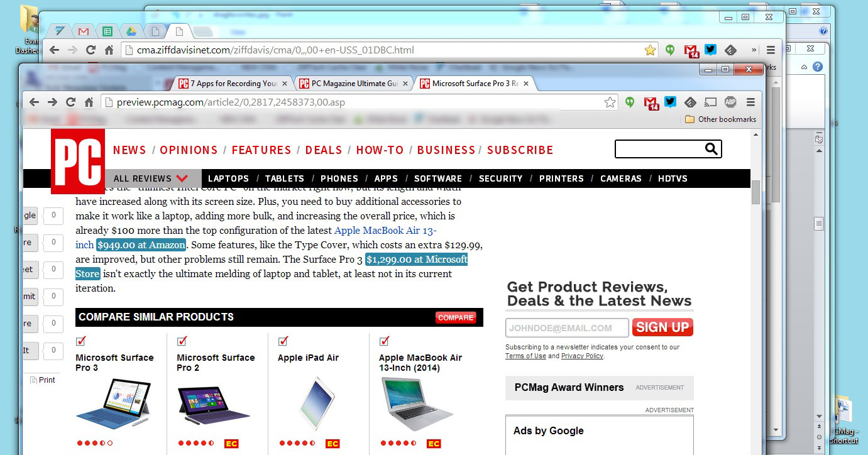The width and height of the screenshot is (868, 455).
Task: Open Chrome menu in front pcmag window
Action: tap(750, 102)
